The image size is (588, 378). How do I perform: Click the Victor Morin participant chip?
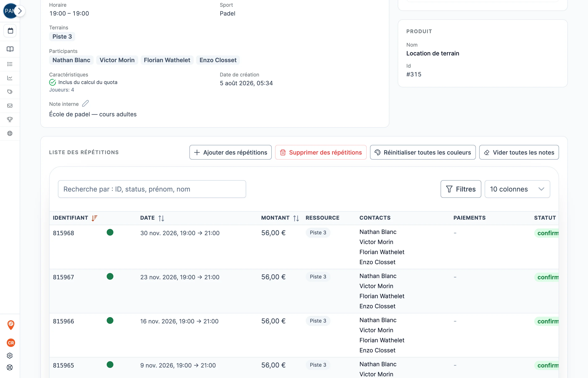[x=117, y=60]
